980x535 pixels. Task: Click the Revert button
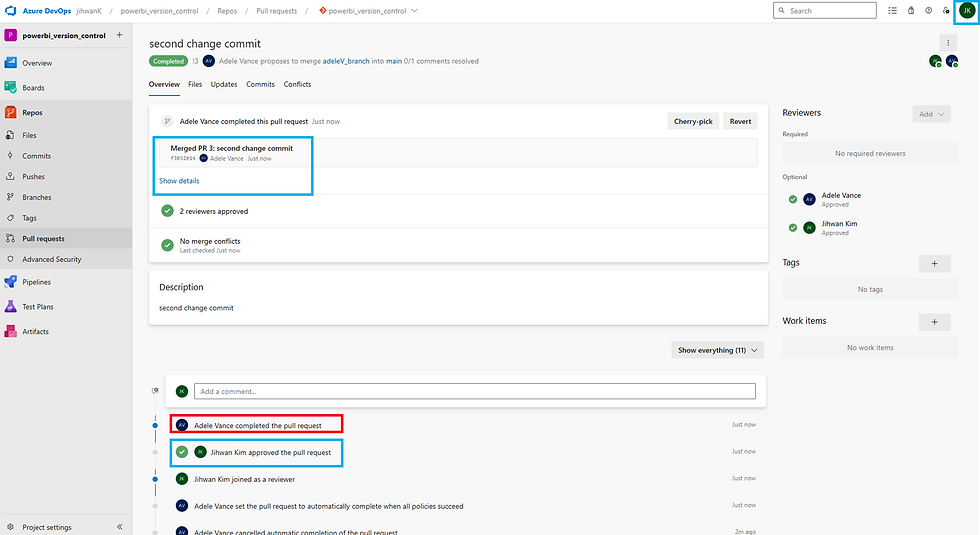point(740,121)
